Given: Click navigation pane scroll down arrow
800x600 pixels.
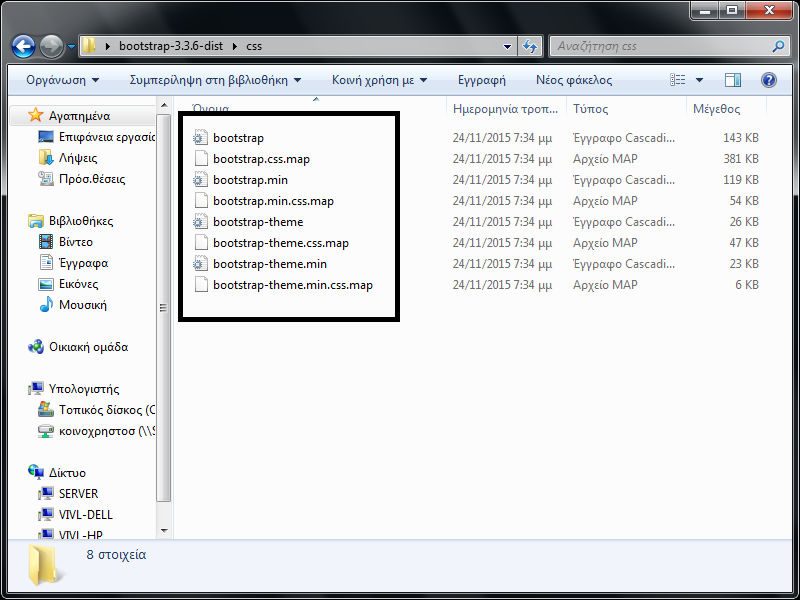Looking at the screenshot, I should 164,531.
